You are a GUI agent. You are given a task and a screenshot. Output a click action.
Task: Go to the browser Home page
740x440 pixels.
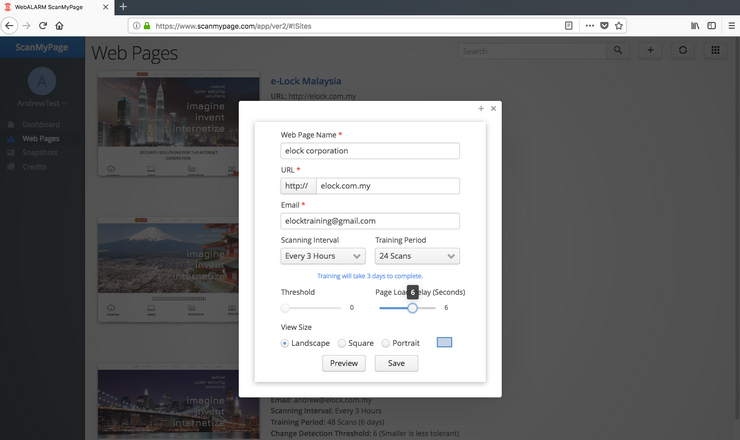[59, 25]
